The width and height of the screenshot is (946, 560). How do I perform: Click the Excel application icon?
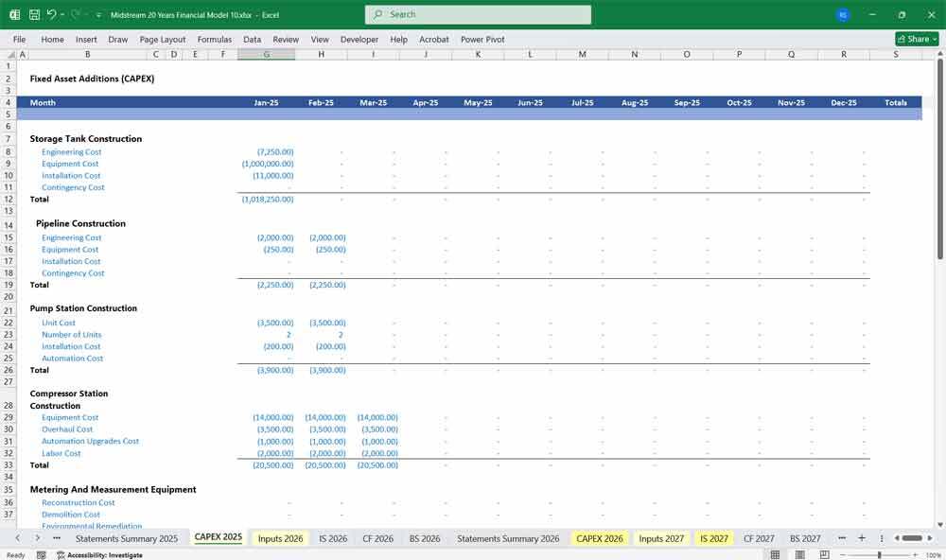(14, 14)
